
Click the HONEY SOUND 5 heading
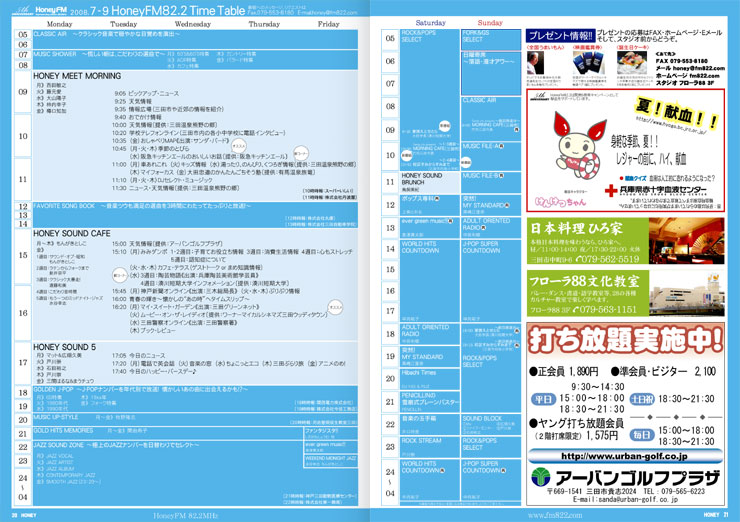click(x=64, y=347)
